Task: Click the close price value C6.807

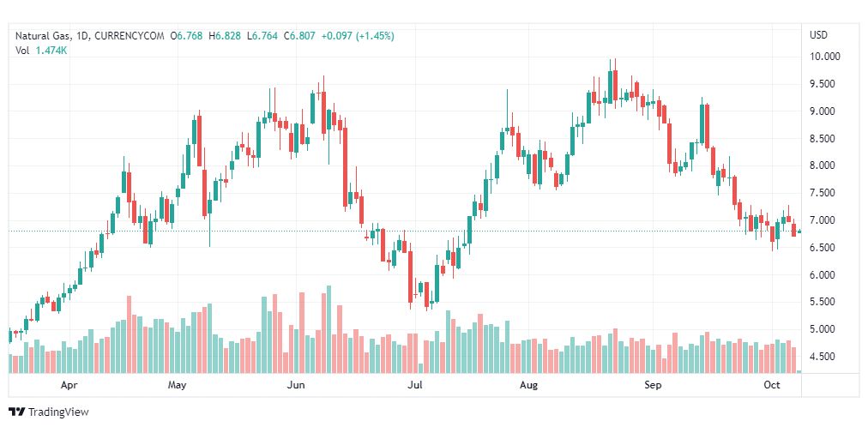Action: (x=299, y=36)
